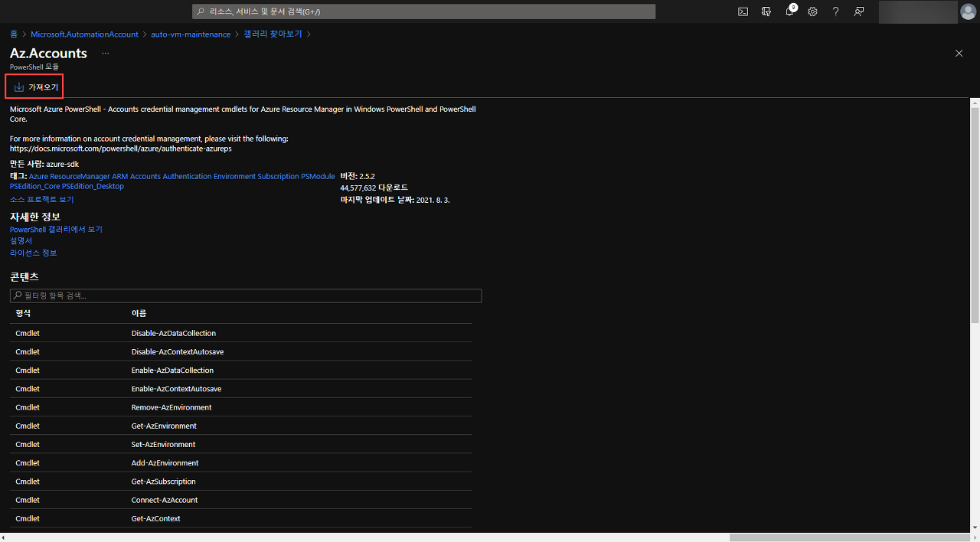Viewport: 980px width, 542px height.
Task: Select the Accounts tag link
Action: pos(145,176)
